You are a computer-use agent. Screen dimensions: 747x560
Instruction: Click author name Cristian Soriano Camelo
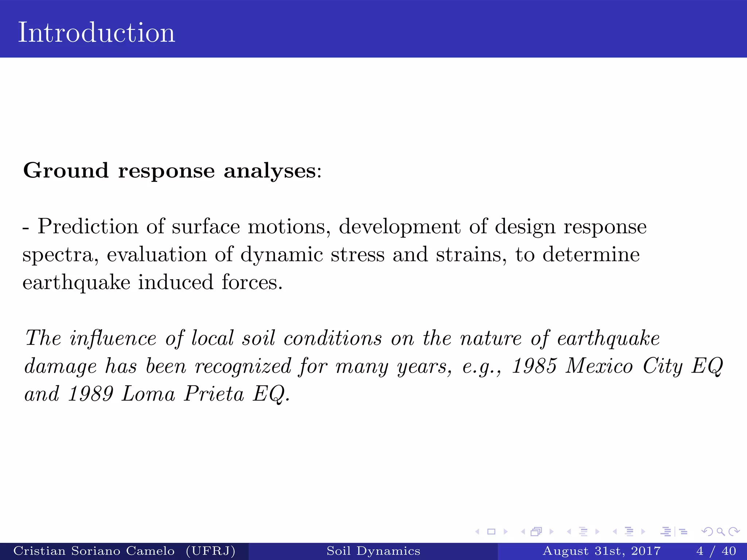(x=94, y=551)
